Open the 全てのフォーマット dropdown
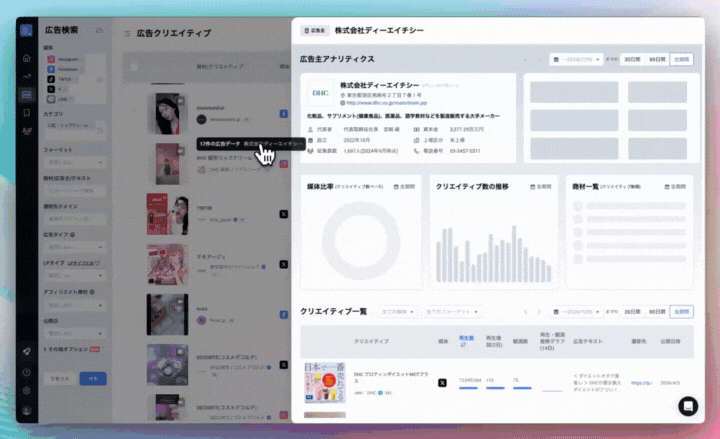Screen dimensions: 720x439 tap(452, 312)
